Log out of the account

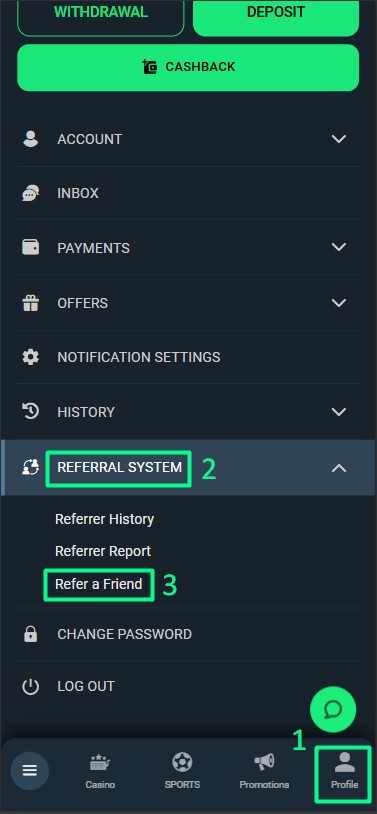pyautogui.click(x=188, y=687)
